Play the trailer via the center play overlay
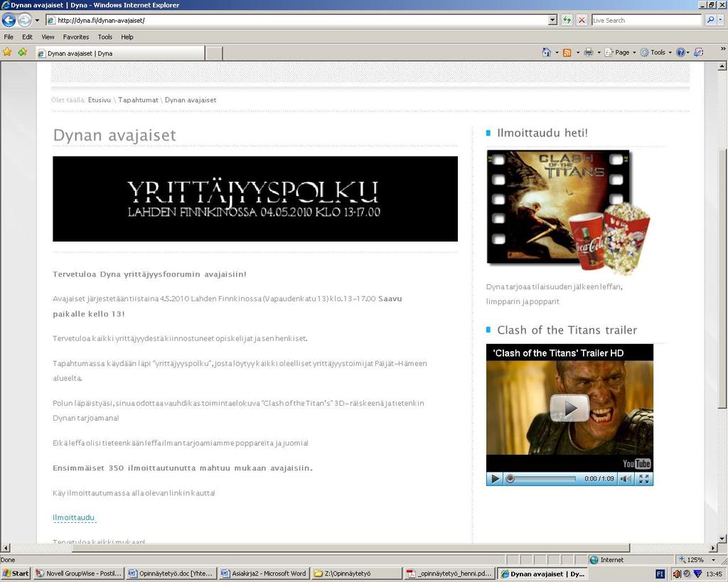Image resolution: width=728 pixels, height=582 pixels. click(x=569, y=408)
